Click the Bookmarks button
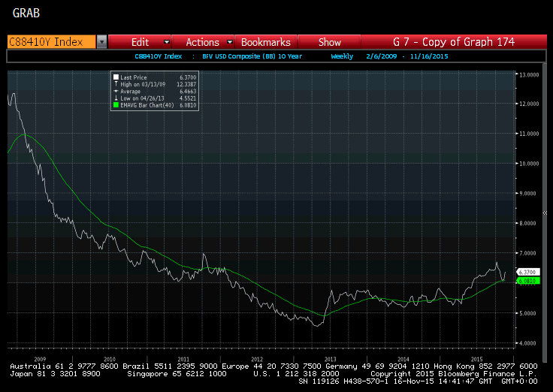This screenshot has width=553, height=392. click(x=265, y=42)
